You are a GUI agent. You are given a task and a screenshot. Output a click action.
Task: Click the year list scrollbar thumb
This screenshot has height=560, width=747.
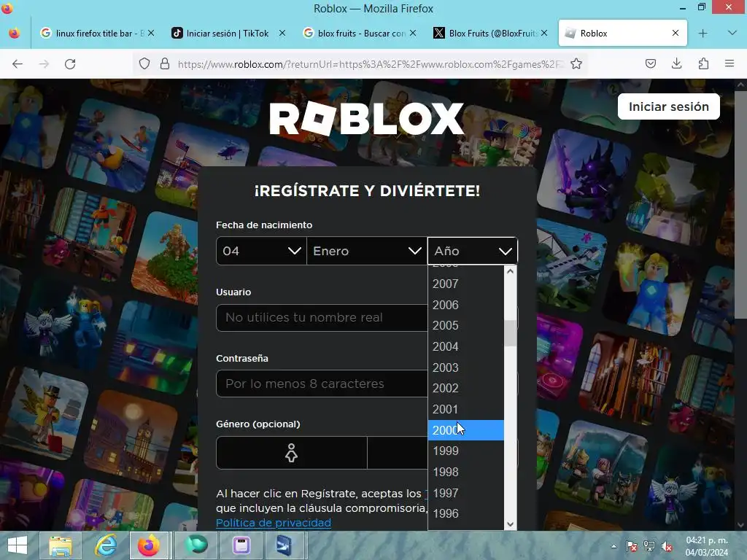510,333
